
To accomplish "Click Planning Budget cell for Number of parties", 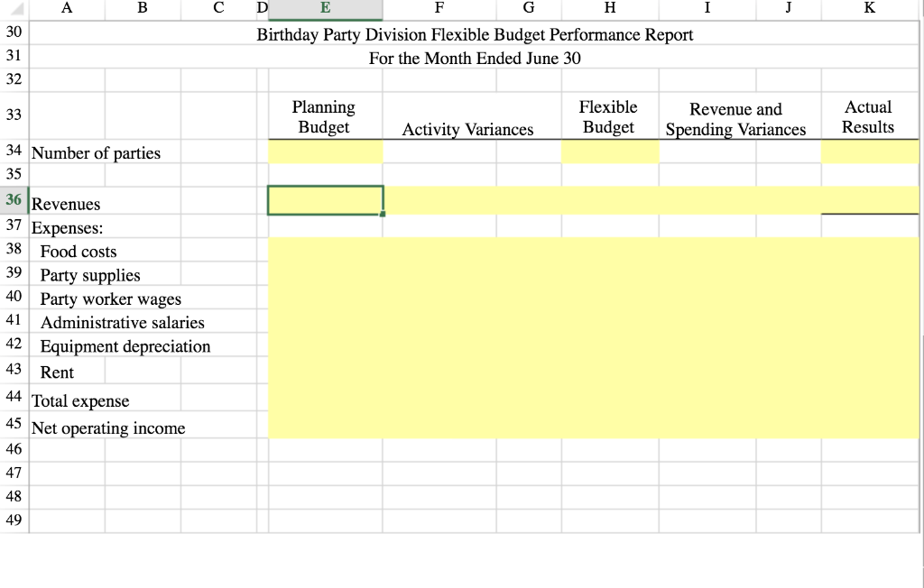I will [x=325, y=152].
